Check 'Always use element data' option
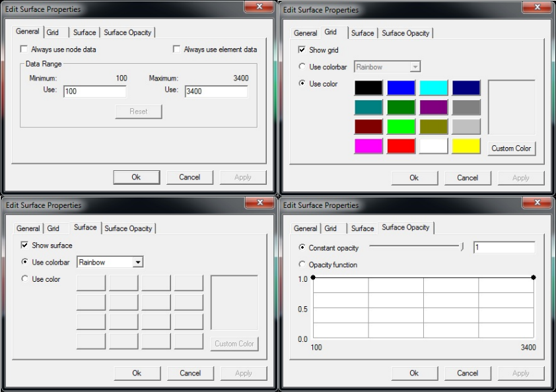The image size is (556, 392). (x=176, y=49)
